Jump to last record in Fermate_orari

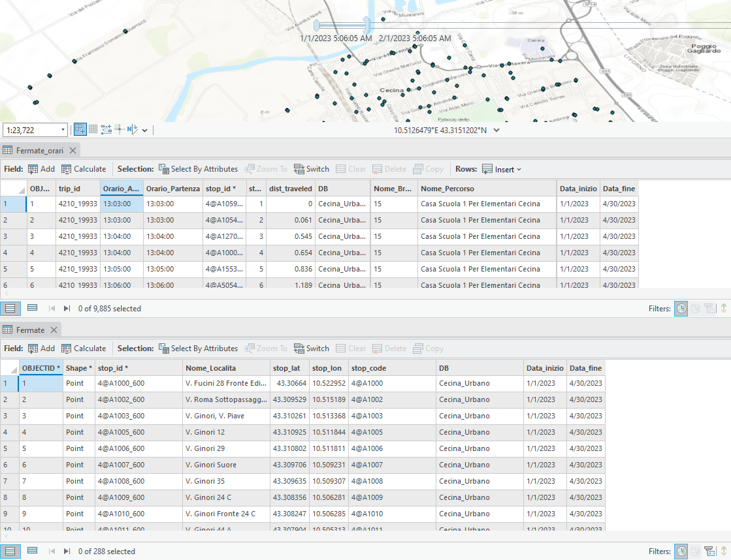point(67,309)
